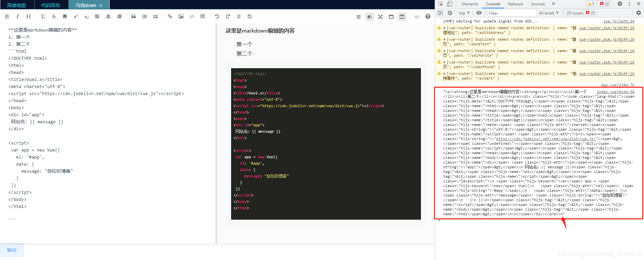Screen dimensions: 644x260
Task: Click the 5 warnings badge
Action: point(591,4)
